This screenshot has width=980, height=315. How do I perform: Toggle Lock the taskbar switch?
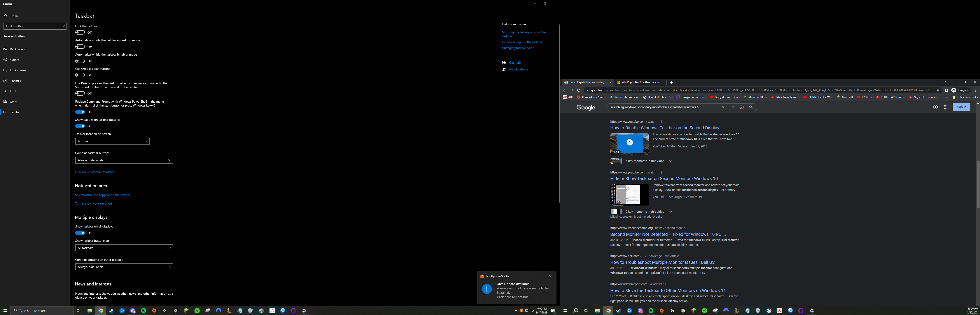coord(80,32)
